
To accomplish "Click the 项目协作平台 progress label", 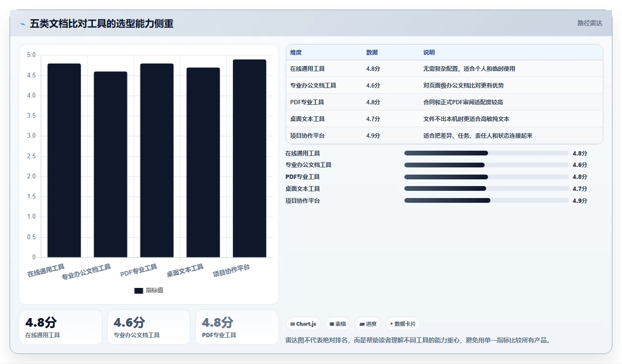I will (303, 201).
